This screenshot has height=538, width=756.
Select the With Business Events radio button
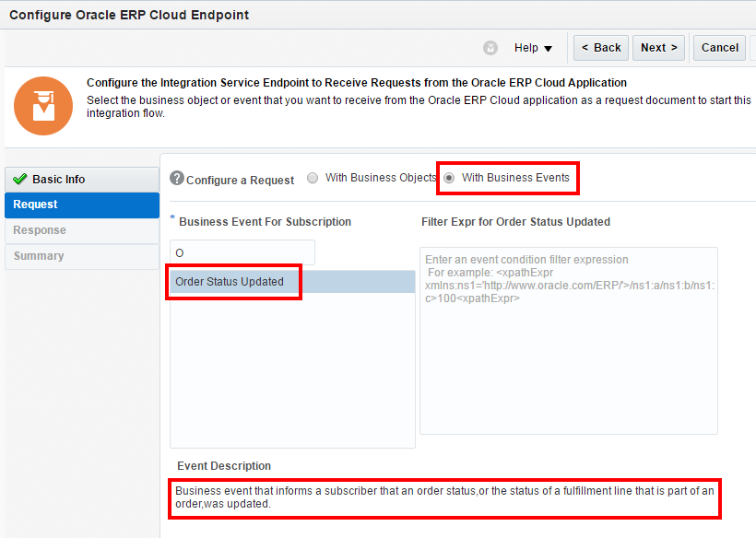point(449,178)
